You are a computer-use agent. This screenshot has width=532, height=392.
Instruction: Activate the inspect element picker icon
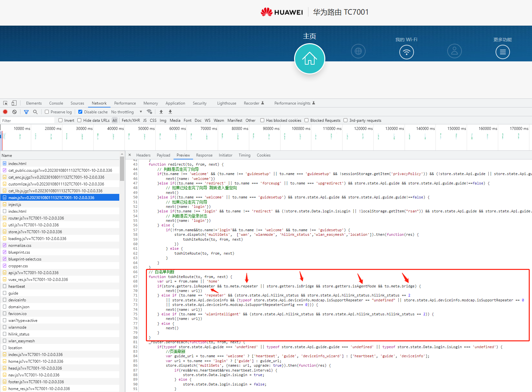(6, 103)
